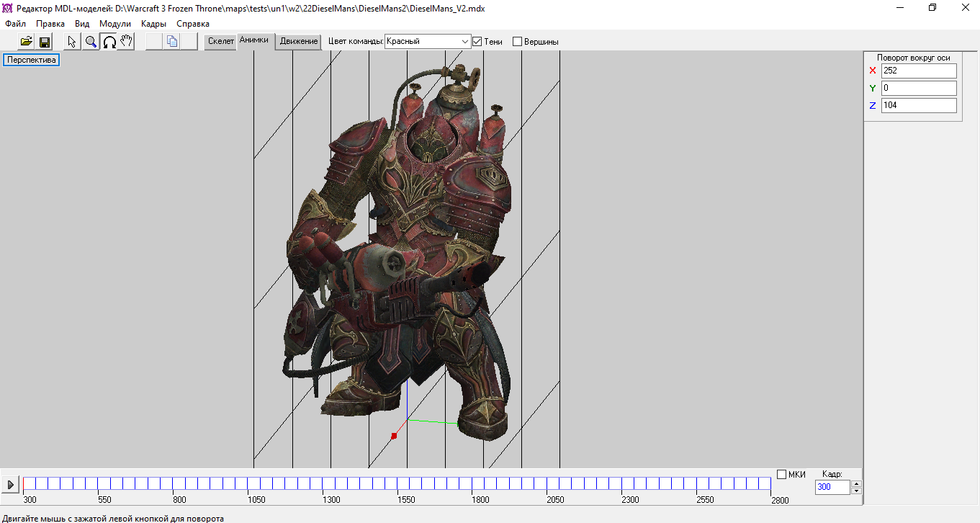Tick the МКИ checkbox
Image resolution: width=980 pixels, height=523 pixels.
click(x=782, y=474)
